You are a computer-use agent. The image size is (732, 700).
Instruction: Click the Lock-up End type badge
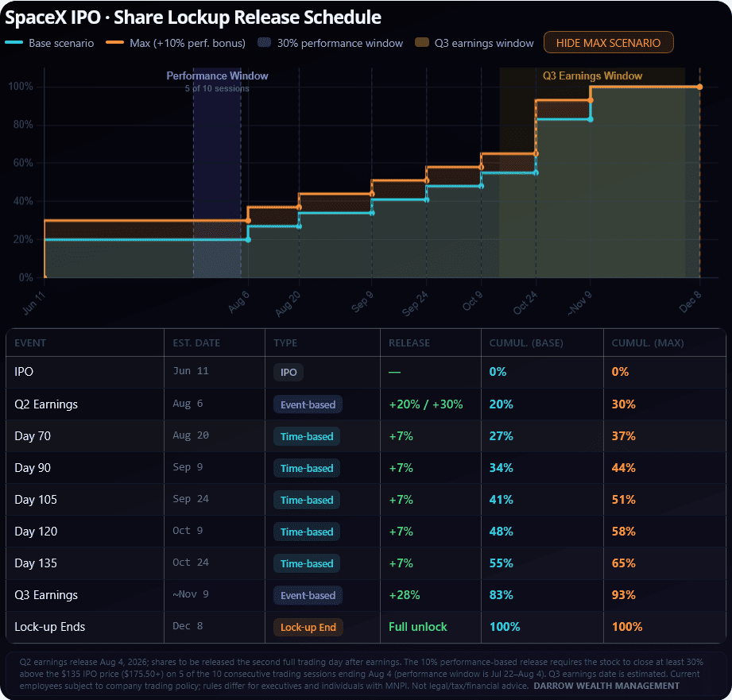click(x=308, y=627)
